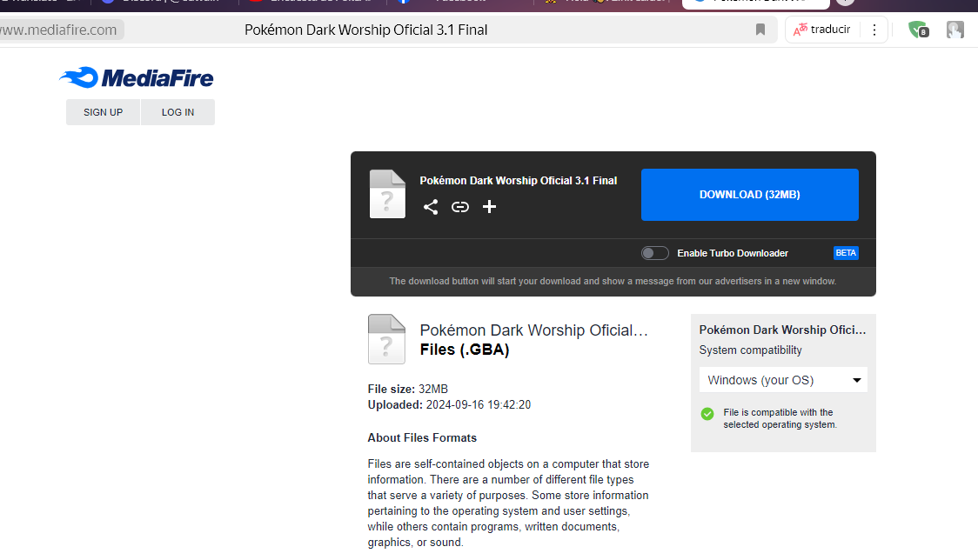The width and height of the screenshot is (978, 560).
Task: Open the shield extension icon with badge
Action: (x=917, y=30)
